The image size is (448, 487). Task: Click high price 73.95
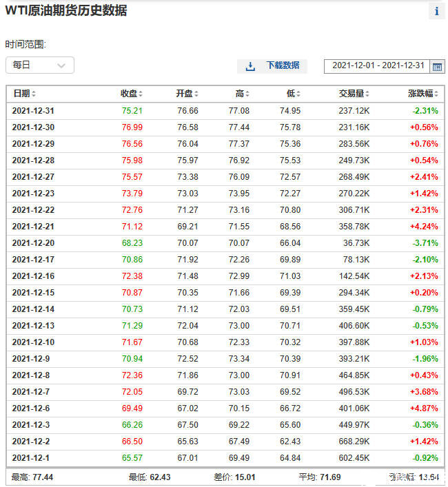[x=239, y=193]
